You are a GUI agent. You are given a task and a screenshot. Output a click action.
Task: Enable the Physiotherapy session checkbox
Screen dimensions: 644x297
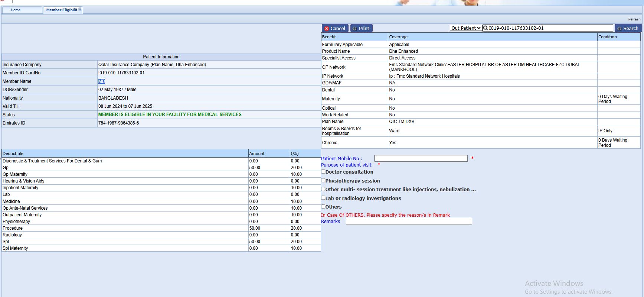(323, 180)
